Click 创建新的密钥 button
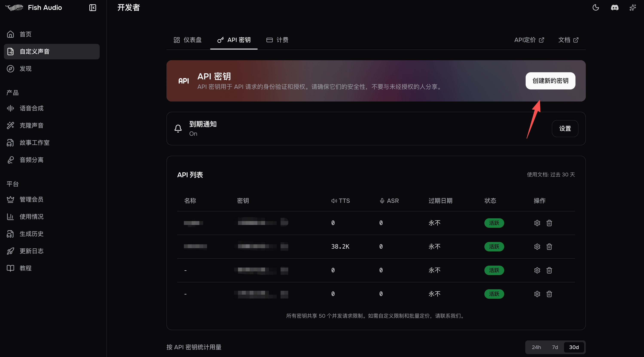The height and width of the screenshot is (357, 644). pyautogui.click(x=550, y=81)
